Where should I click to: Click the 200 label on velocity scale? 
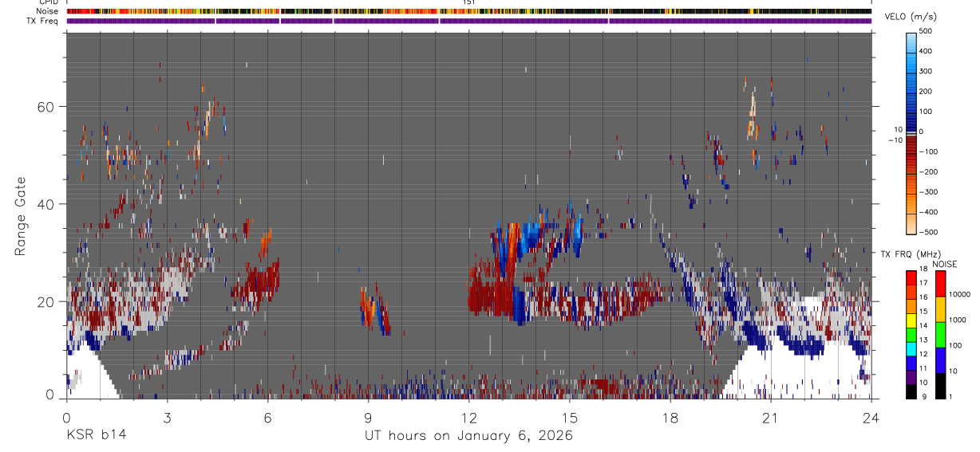tap(927, 91)
